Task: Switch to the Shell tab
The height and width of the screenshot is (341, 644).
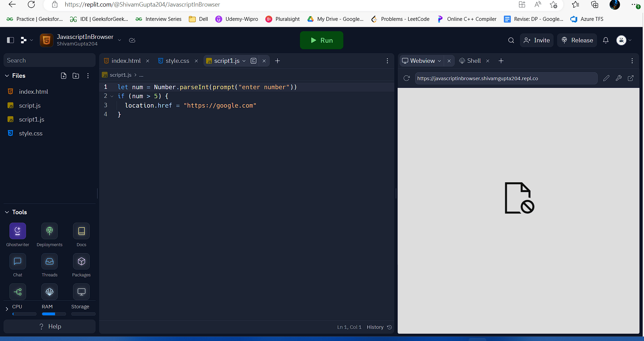Action: pos(473,61)
